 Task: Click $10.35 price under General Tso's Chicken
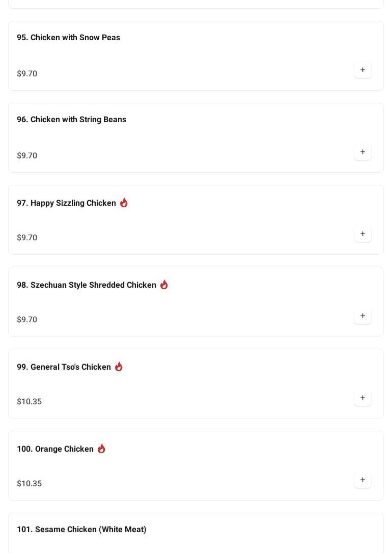click(x=29, y=401)
